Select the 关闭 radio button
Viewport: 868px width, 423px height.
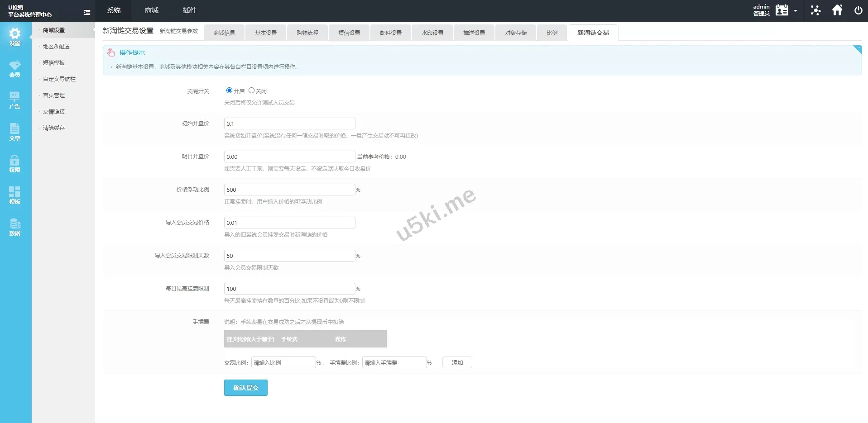click(251, 90)
